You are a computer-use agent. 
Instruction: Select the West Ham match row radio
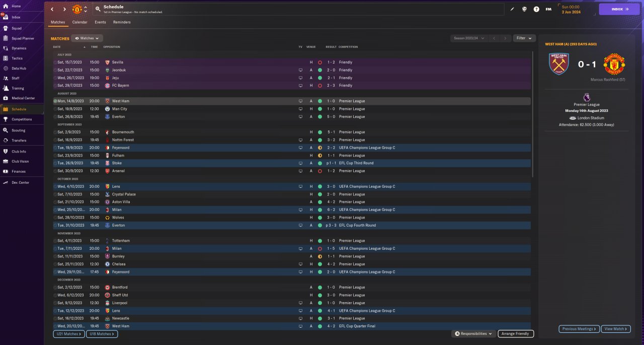pos(55,101)
